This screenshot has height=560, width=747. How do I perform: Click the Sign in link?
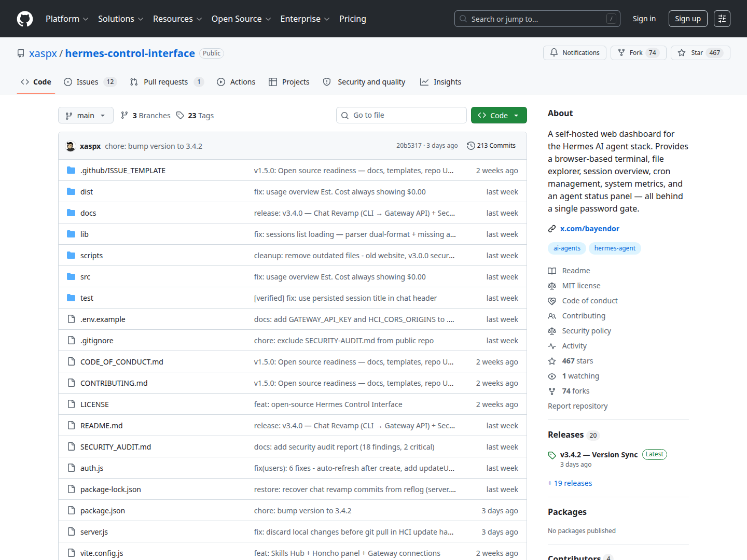(644, 19)
